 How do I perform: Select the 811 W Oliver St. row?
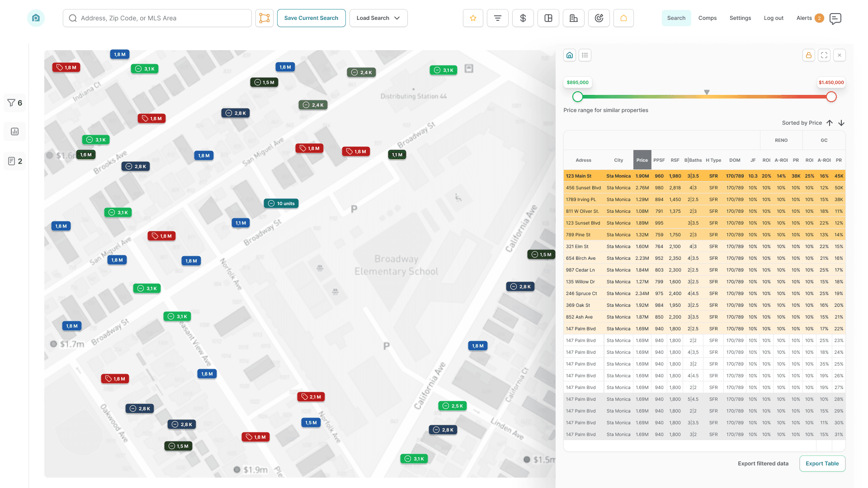[704, 211]
